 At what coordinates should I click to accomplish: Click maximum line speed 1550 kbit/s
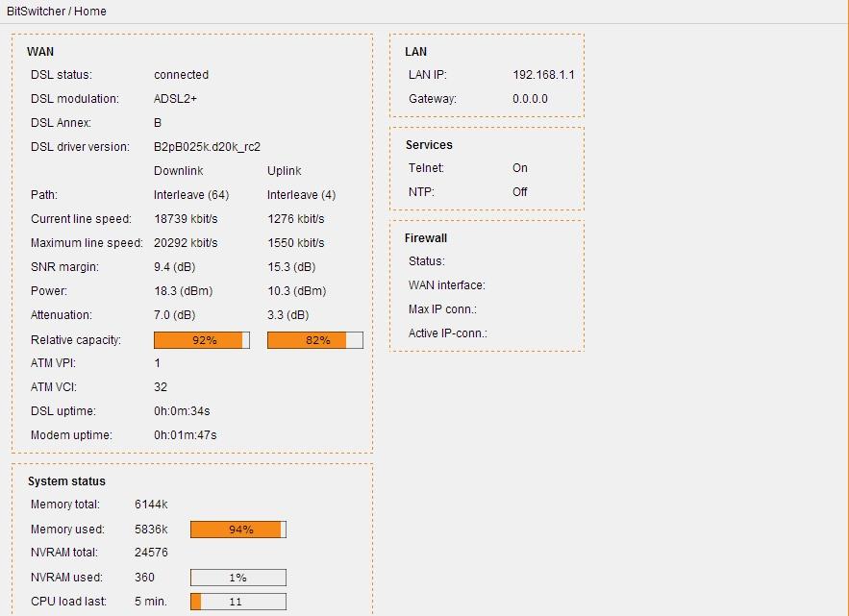(x=295, y=242)
